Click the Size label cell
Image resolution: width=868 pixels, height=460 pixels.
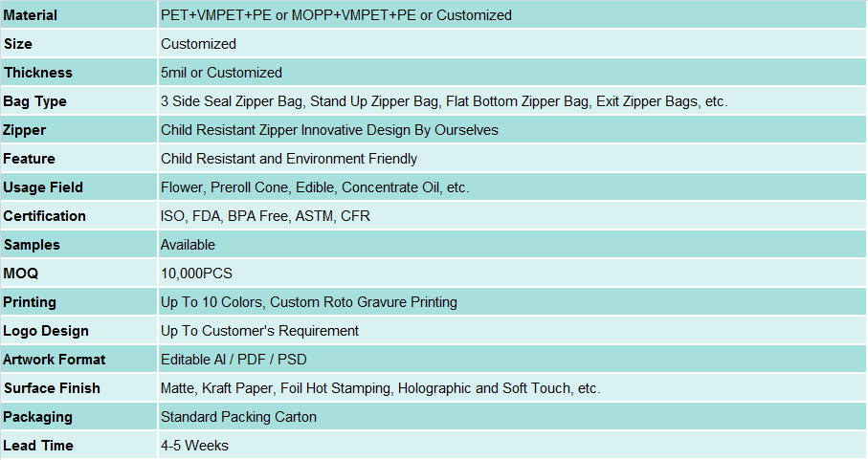[18, 44]
